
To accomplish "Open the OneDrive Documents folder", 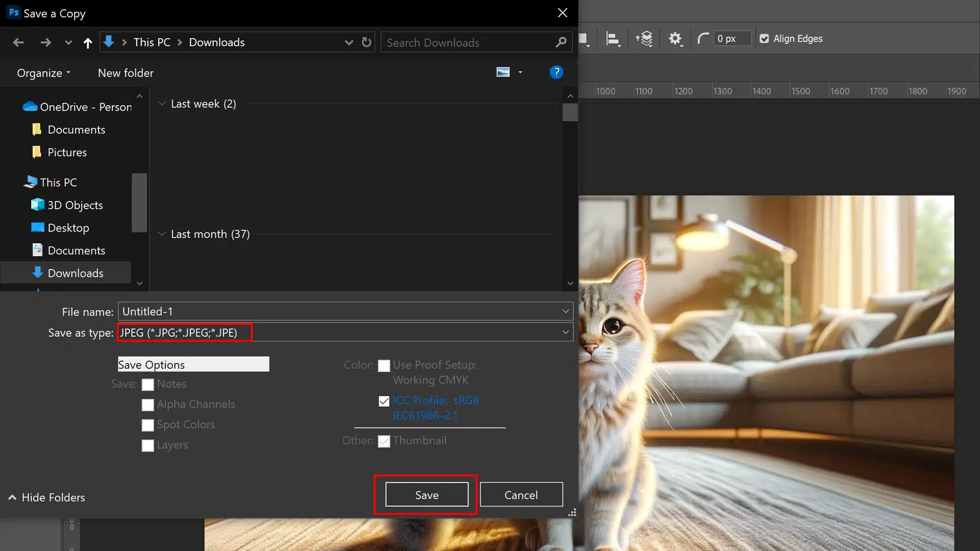I will coord(68,130).
